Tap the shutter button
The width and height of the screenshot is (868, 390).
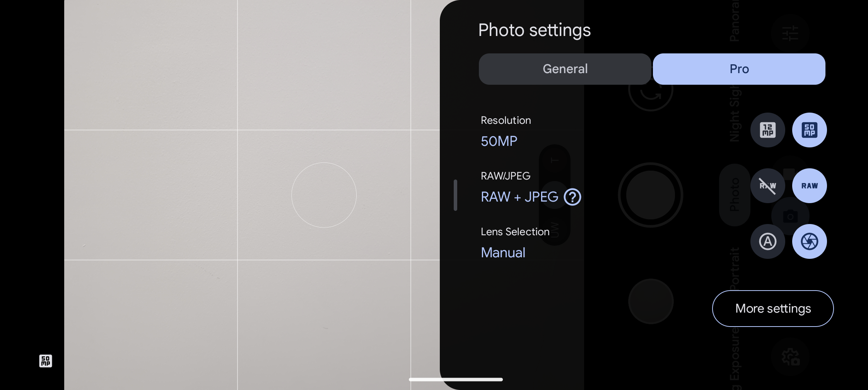pos(651,195)
